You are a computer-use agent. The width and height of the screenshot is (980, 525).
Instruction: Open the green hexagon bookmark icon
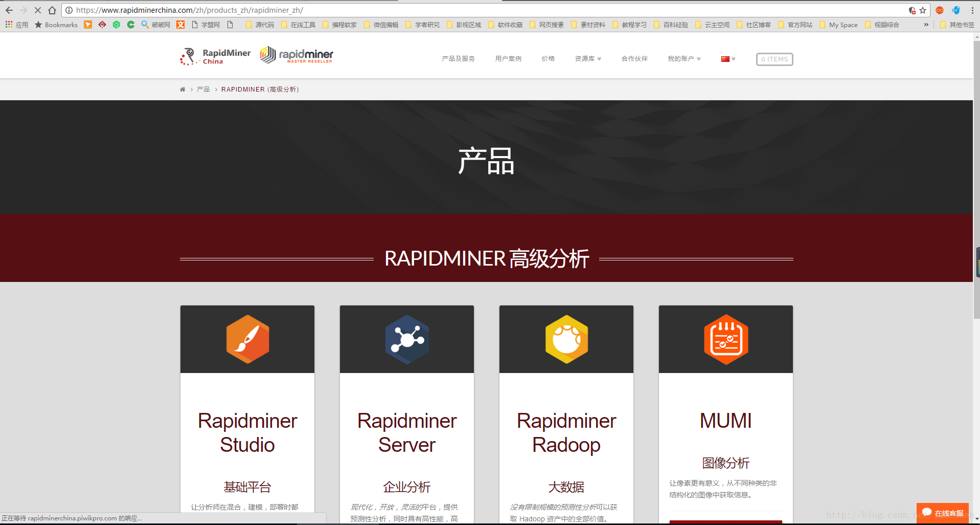[x=117, y=25]
